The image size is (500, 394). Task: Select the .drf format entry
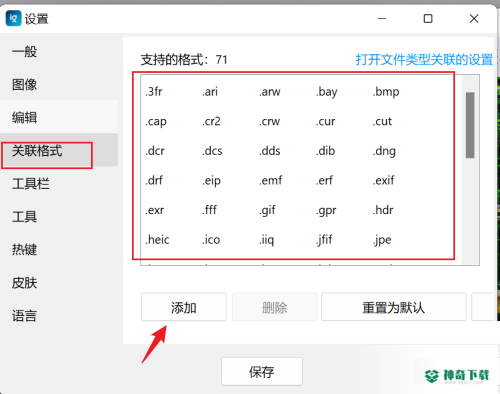click(154, 181)
